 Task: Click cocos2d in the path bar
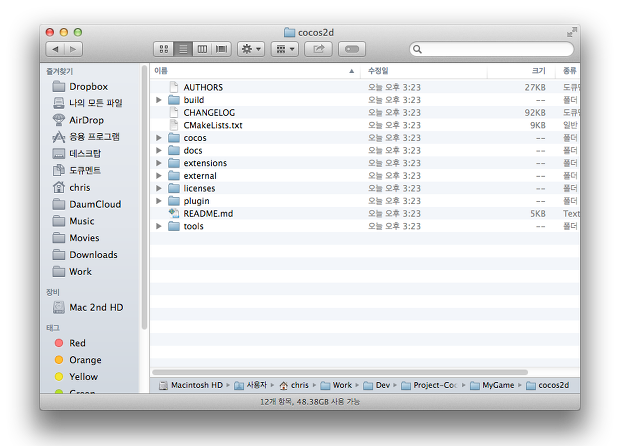[x=548, y=385]
